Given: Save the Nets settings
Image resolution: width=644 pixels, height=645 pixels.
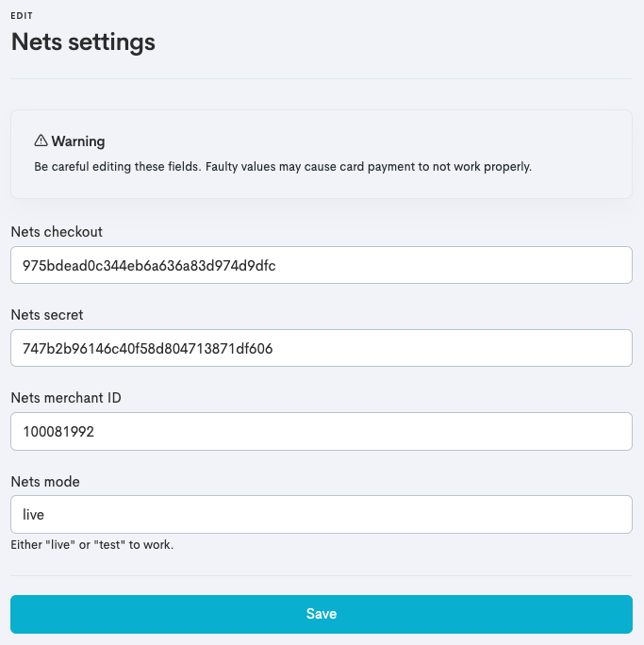Looking at the screenshot, I should click(322, 614).
